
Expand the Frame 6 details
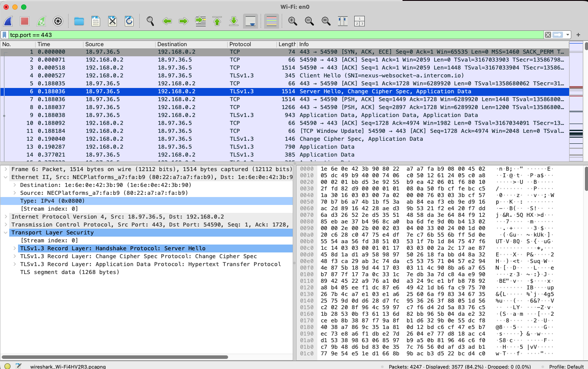point(6,169)
